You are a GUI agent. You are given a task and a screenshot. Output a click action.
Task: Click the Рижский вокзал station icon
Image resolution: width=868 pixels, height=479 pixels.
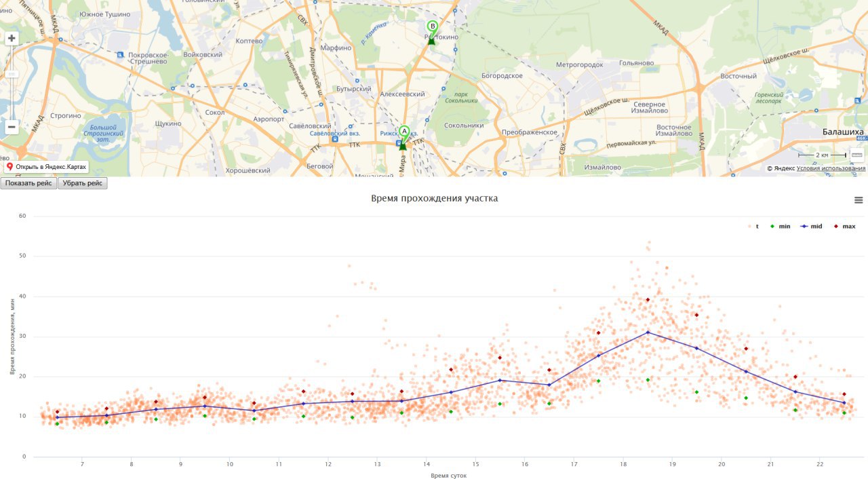coord(399,142)
